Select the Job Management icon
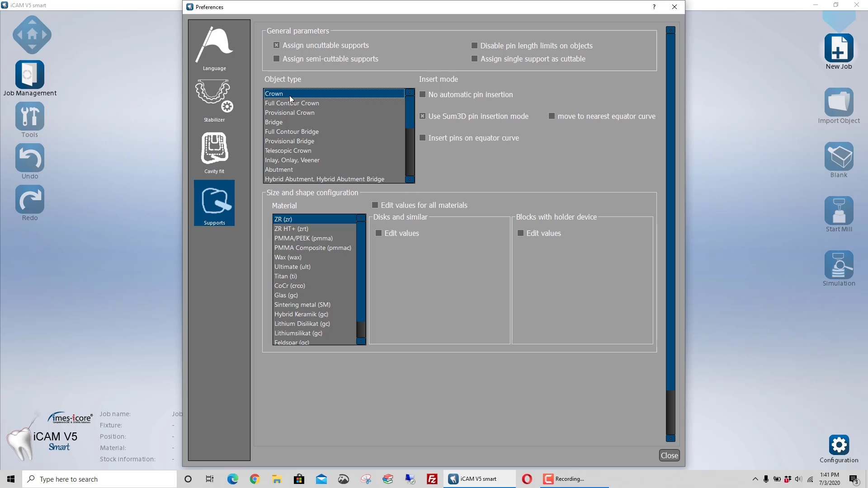Viewport: 868px width, 488px height. [x=29, y=78]
